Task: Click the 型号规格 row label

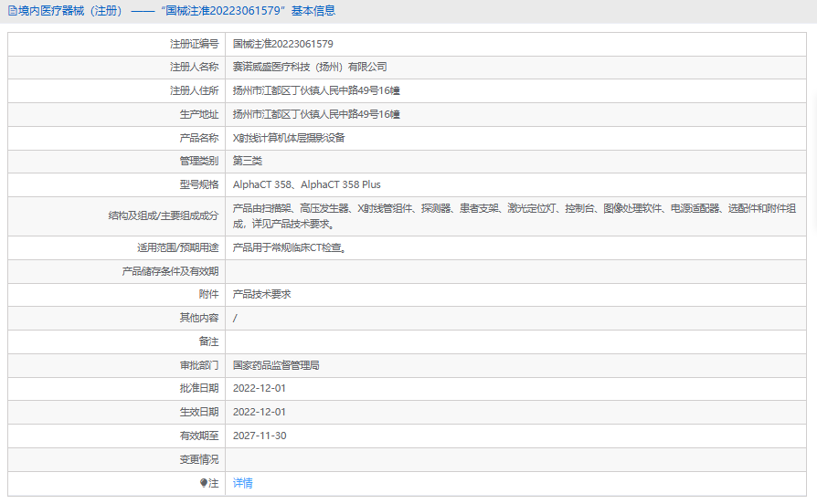Action: click(199, 184)
